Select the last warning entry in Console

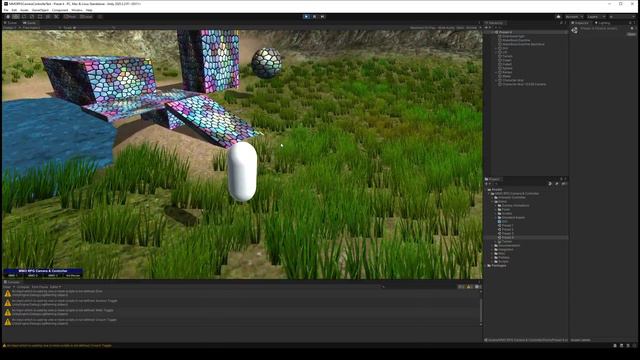point(241,322)
